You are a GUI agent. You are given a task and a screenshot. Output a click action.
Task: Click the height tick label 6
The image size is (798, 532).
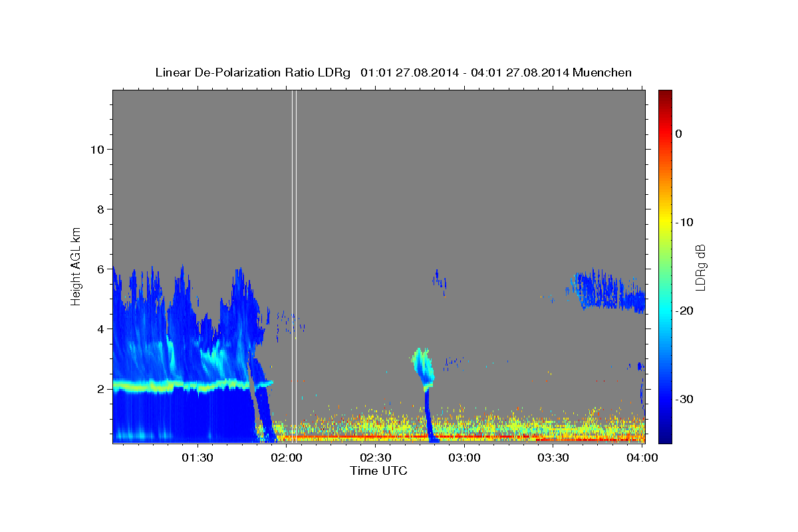[x=100, y=269]
